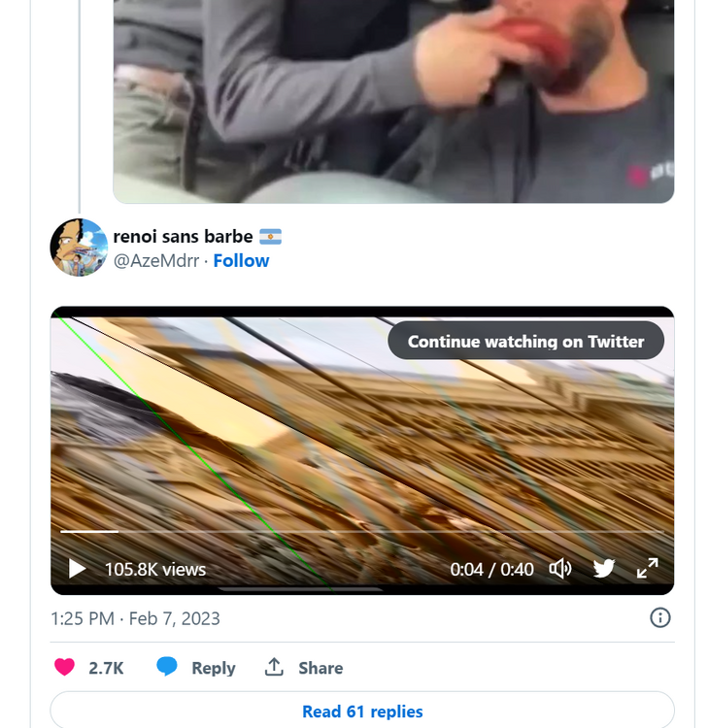
Task: Like the tweet with the pink heart icon
Action: pos(64,667)
